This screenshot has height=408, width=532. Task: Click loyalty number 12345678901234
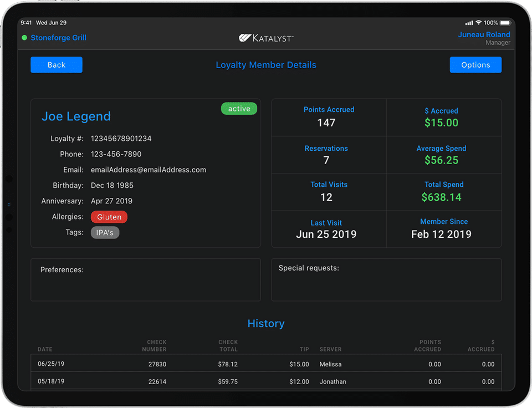coord(121,139)
